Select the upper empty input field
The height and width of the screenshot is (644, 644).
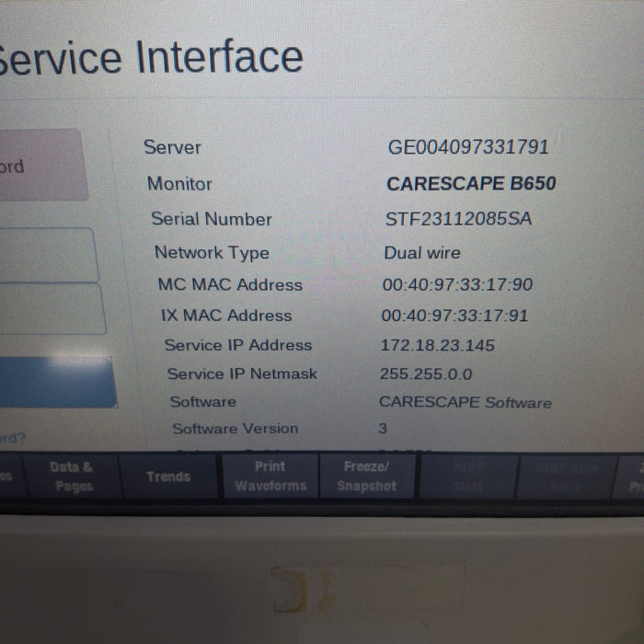click(49, 255)
